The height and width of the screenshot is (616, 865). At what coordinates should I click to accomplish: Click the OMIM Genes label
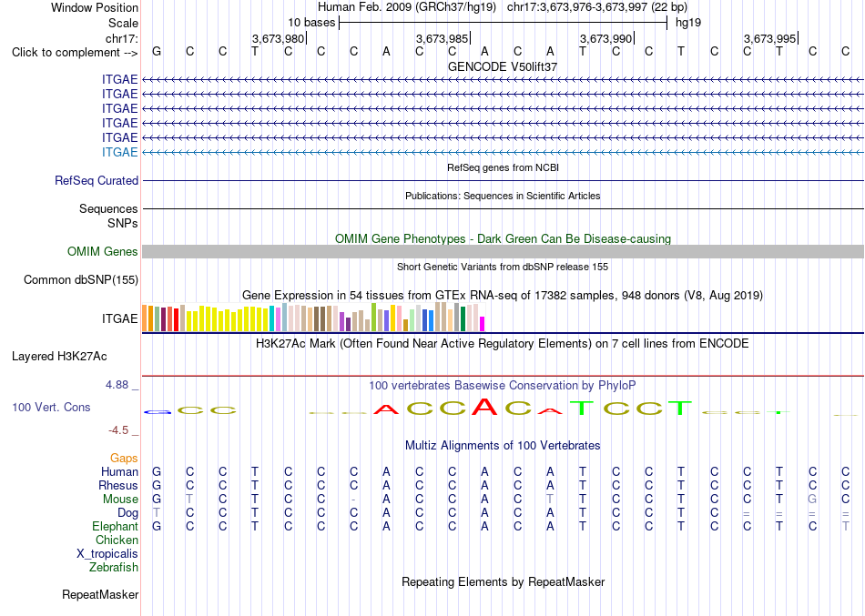103,251
